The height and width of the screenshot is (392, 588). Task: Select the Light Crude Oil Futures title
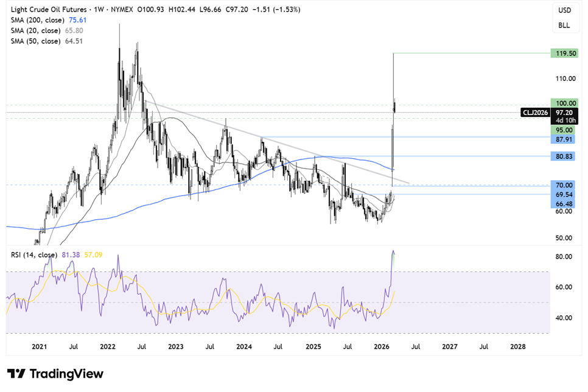pos(49,9)
